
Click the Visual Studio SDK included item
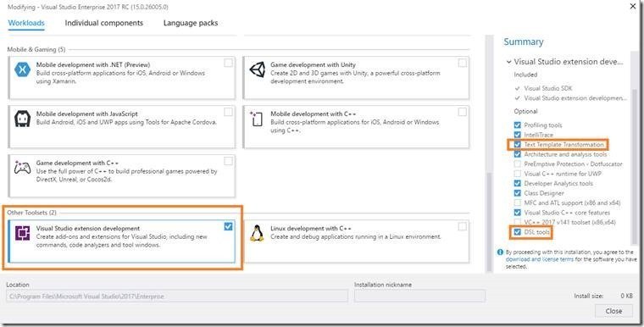[548, 88]
